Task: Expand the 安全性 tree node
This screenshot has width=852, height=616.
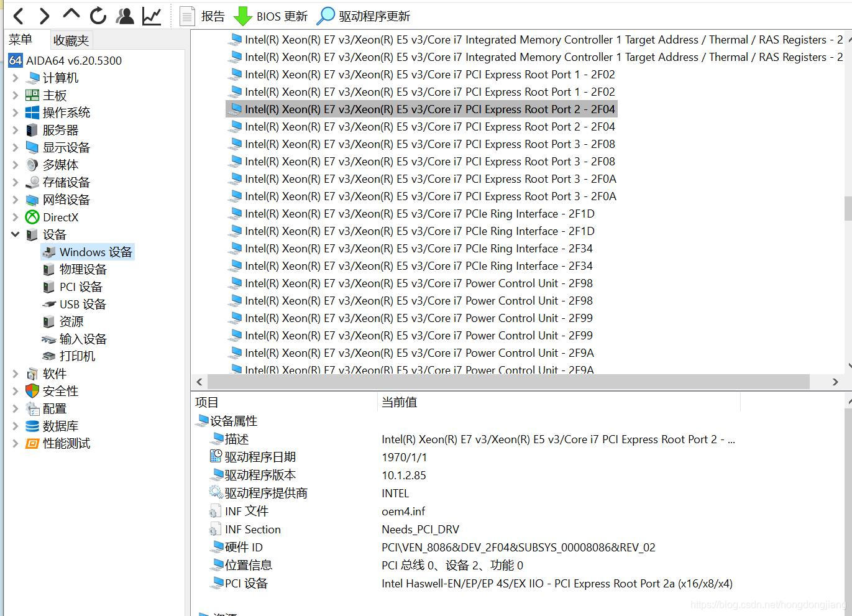Action: pyautogui.click(x=16, y=391)
